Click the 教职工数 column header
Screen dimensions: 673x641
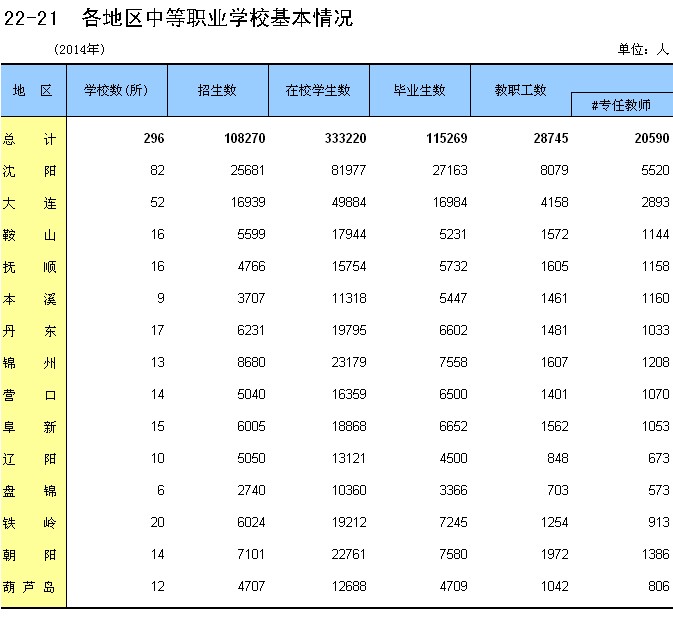pos(521,90)
